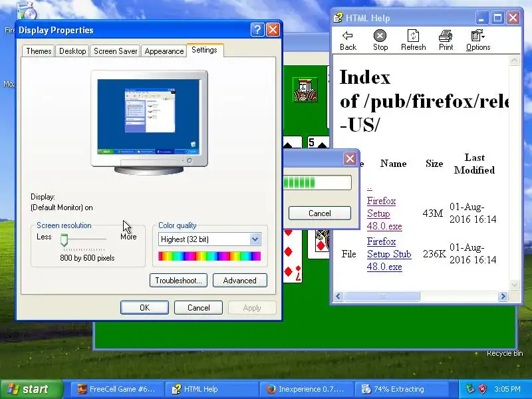This screenshot has height=399, width=532.
Task: Click the screen resolution slider handle
Action: coord(64,239)
